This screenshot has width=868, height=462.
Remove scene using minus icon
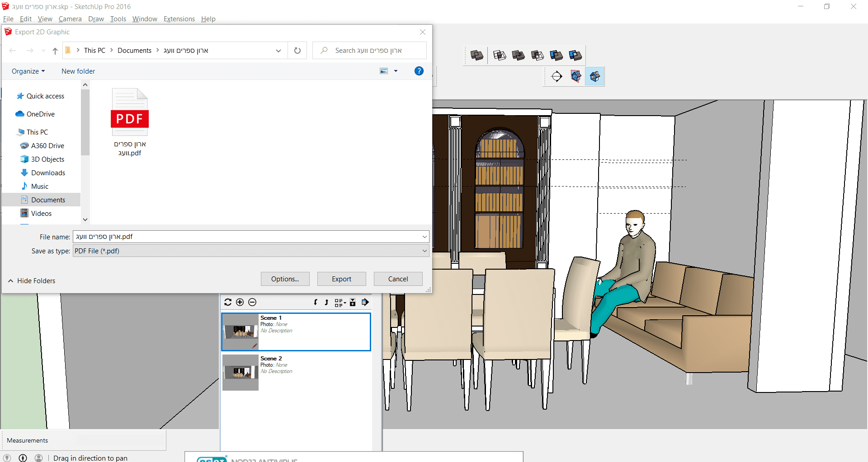coord(252,302)
